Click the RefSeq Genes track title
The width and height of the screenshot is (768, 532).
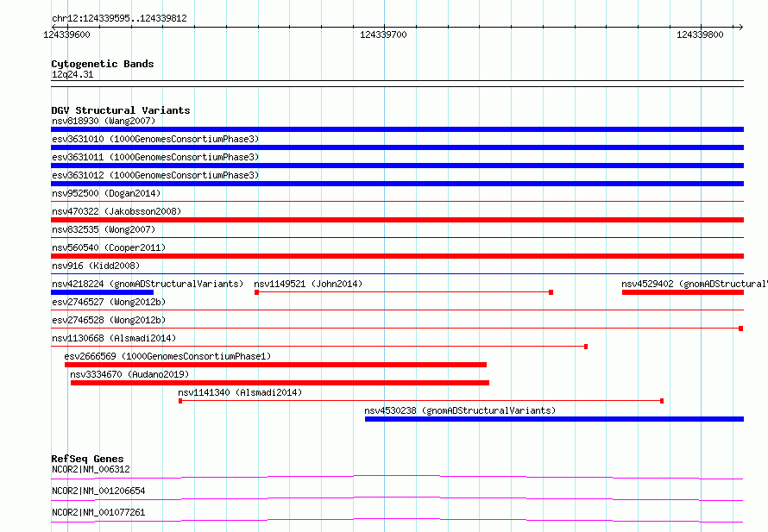tap(87, 459)
